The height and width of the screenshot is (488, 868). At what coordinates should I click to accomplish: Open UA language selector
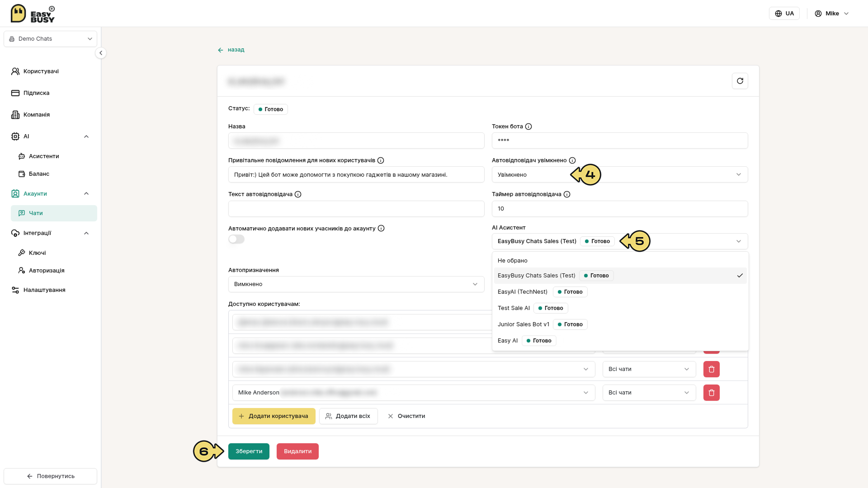click(784, 14)
